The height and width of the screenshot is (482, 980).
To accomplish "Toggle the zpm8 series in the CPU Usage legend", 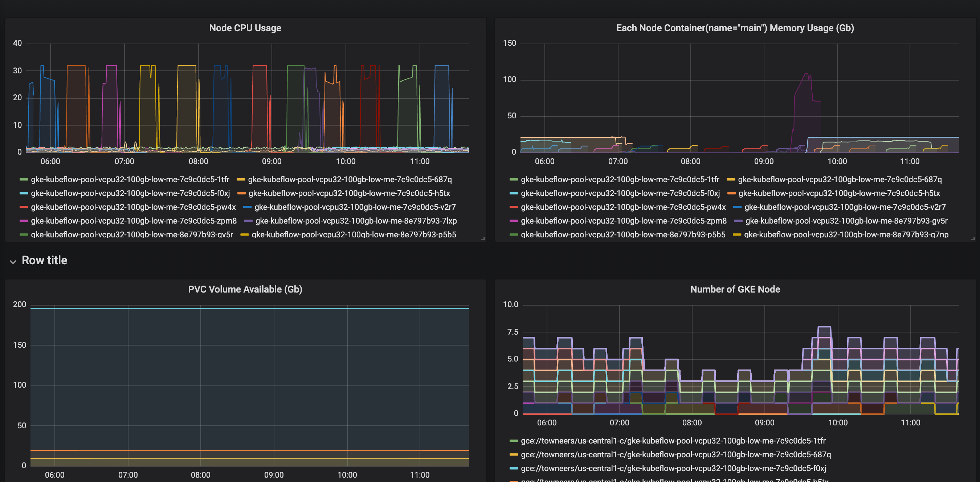I will (134, 221).
